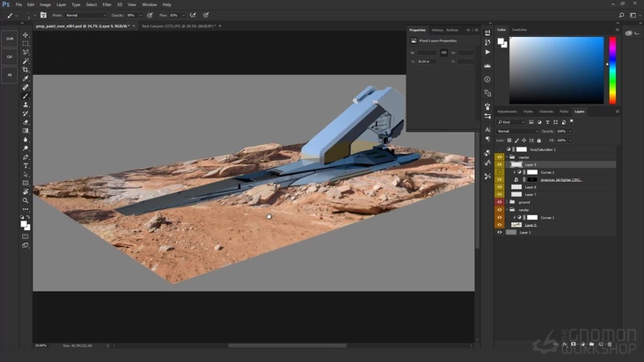Select the Clone Stamp tool
Image resolution: width=644 pixels, height=362 pixels.
click(26, 105)
